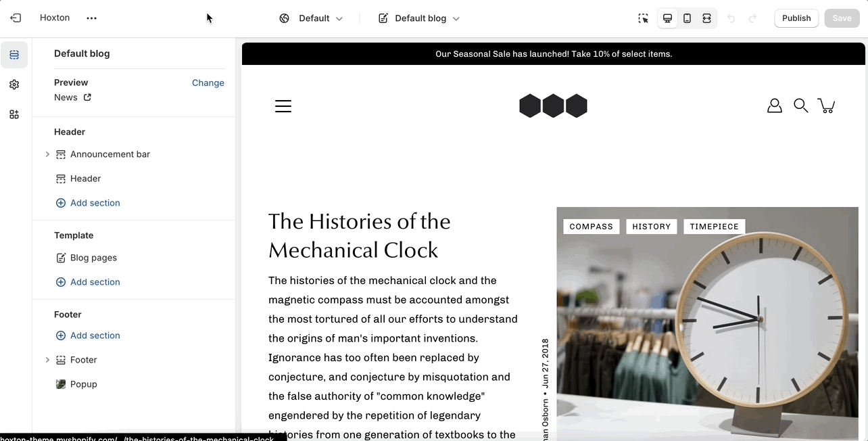The width and height of the screenshot is (868, 441).
Task: Open the Sections panel icon
Action: 14,55
